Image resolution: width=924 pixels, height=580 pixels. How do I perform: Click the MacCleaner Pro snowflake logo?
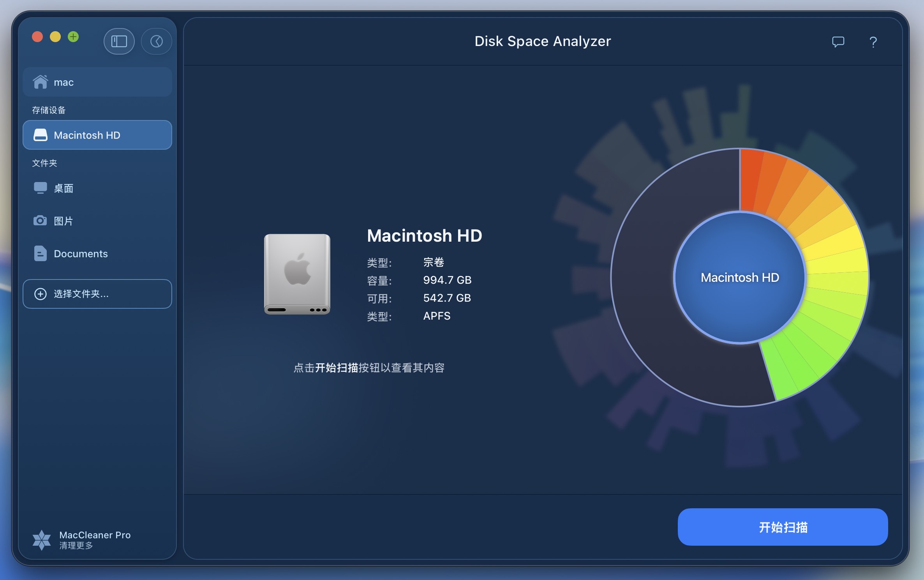[x=42, y=540]
